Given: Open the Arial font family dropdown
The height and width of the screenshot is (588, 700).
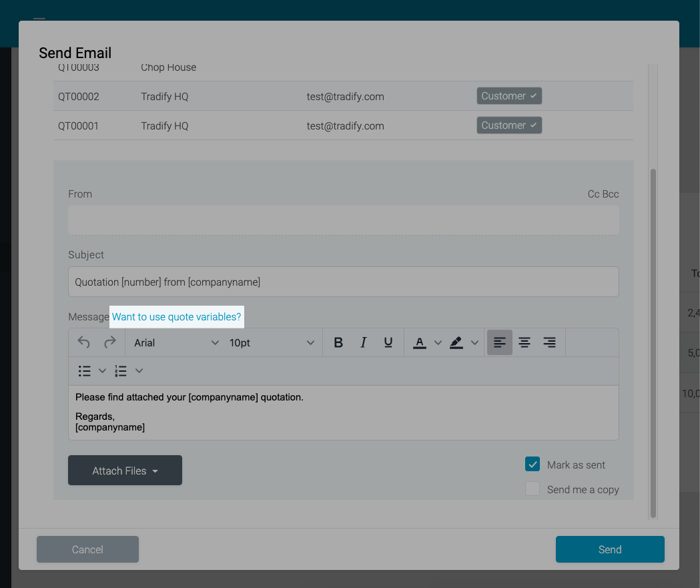Looking at the screenshot, I should tap(176, 342).
